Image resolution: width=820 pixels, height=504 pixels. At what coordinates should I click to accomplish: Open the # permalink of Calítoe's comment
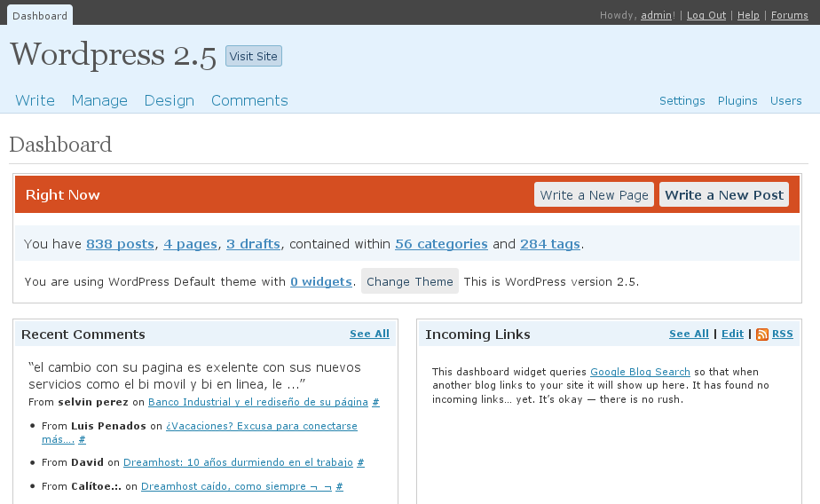coord(339,486)
